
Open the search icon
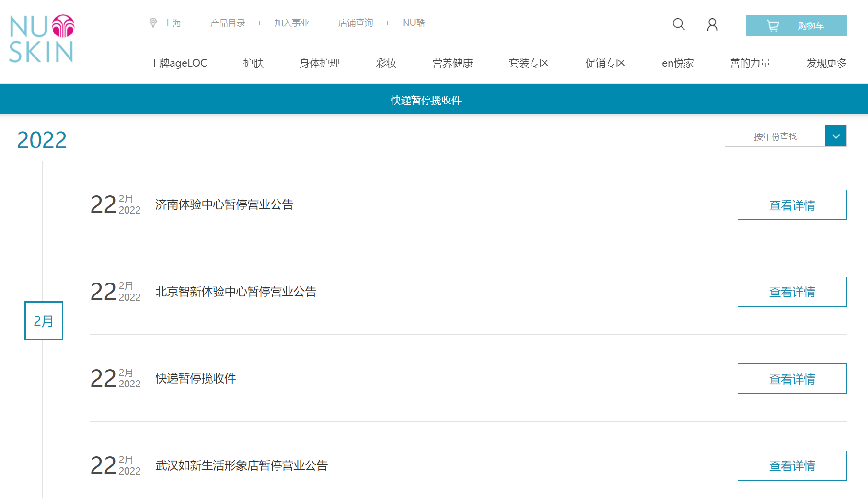[679, 24]
